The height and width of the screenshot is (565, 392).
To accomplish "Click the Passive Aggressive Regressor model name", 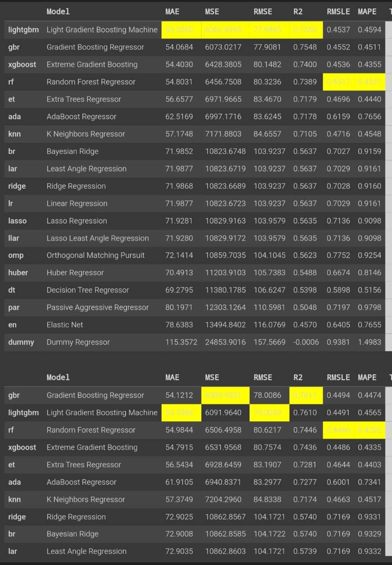I will pos(97,307).
